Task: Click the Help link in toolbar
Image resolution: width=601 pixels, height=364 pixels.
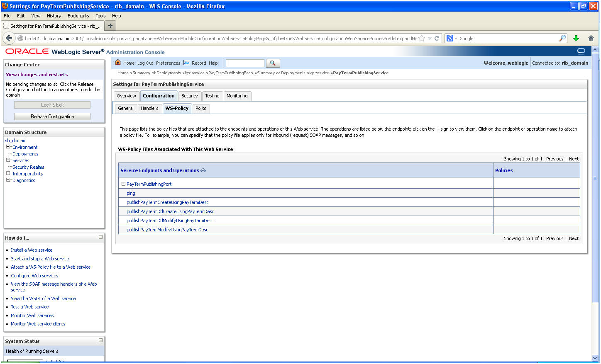Action: 213,63
